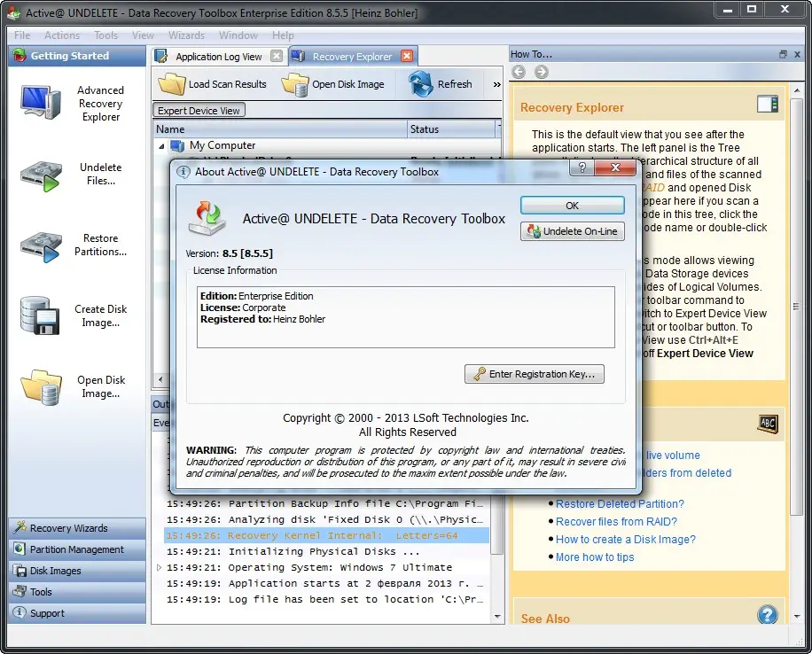Open the Window menu
This screenshot has width=812, height=654.
tap(238, 35)
